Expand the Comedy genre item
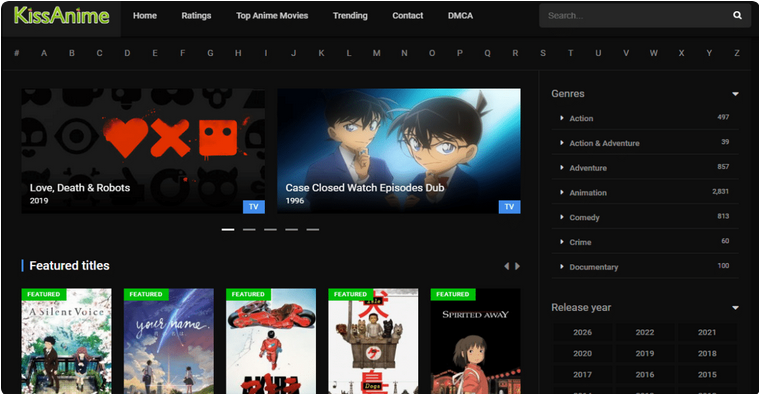Image resolution: width=759 pixels, height=394 pixels. tap(645, 217)
